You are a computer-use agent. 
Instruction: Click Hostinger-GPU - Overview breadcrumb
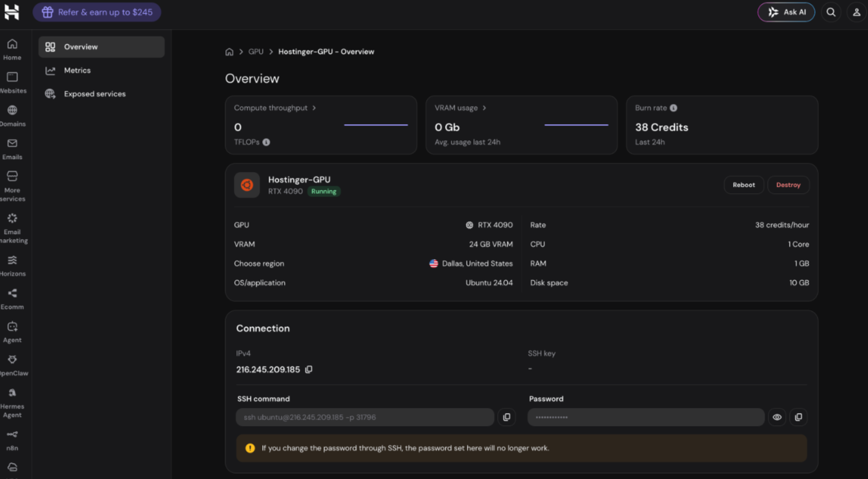click(326, 52)
